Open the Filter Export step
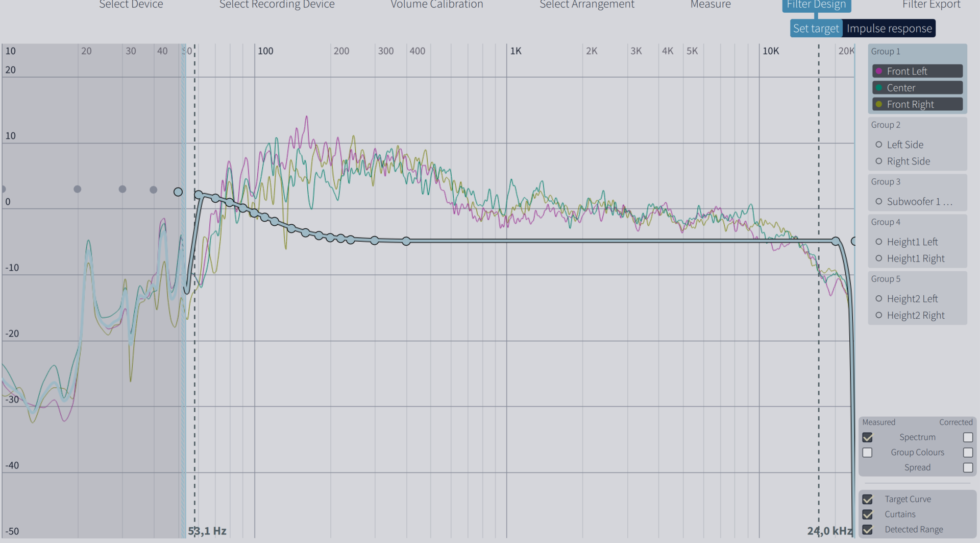 [931, 5]
